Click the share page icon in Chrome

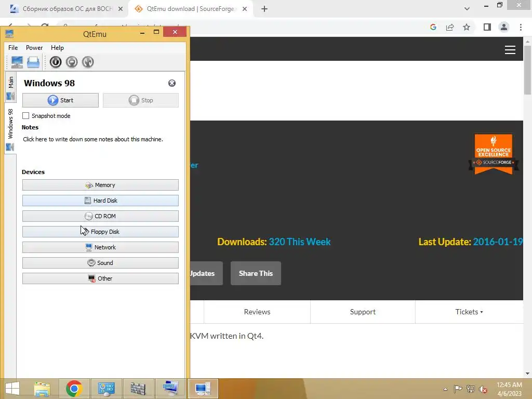coord(450,27)
